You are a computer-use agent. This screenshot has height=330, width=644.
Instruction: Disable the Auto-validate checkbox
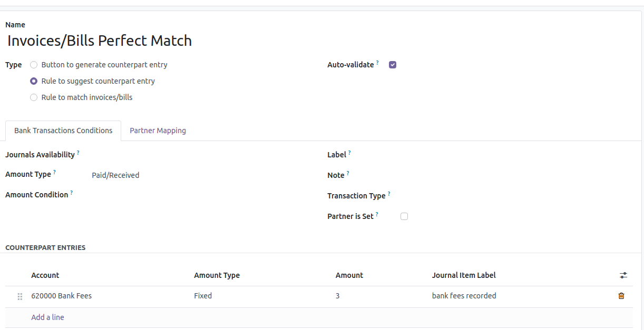click(x=393, y=65)
